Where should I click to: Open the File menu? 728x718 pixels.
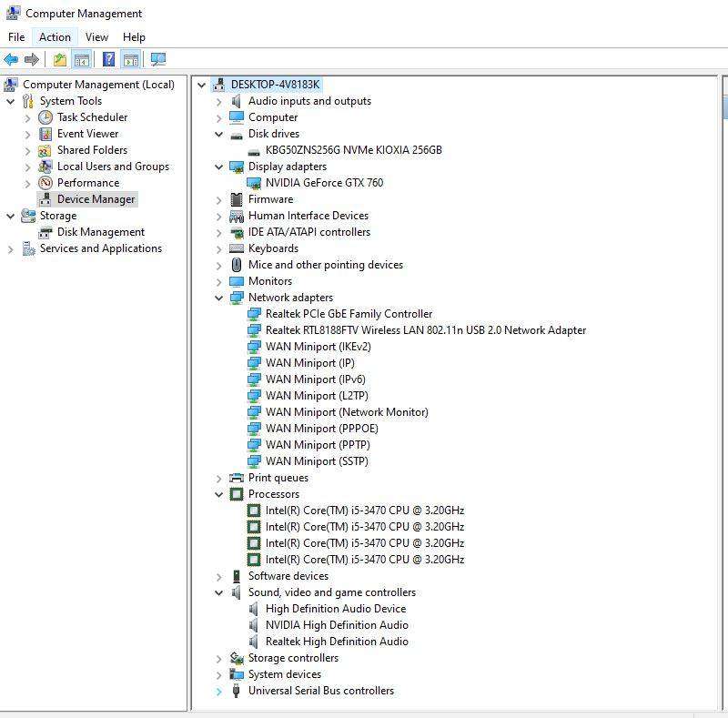pos(15,36)
